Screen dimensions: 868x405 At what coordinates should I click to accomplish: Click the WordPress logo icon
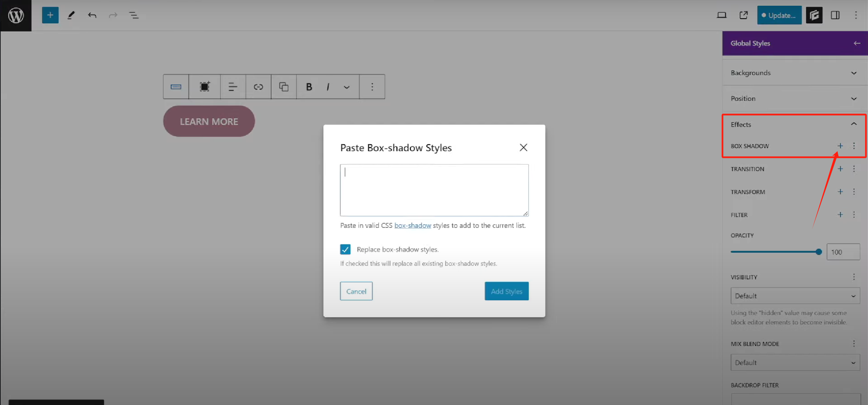point(16,15)
